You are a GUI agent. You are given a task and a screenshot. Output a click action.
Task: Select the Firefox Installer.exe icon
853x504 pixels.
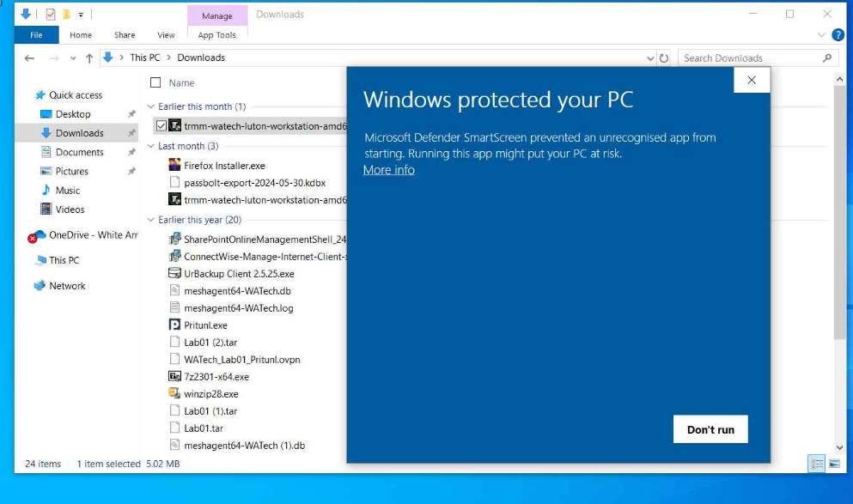click(x=174, y=165)
